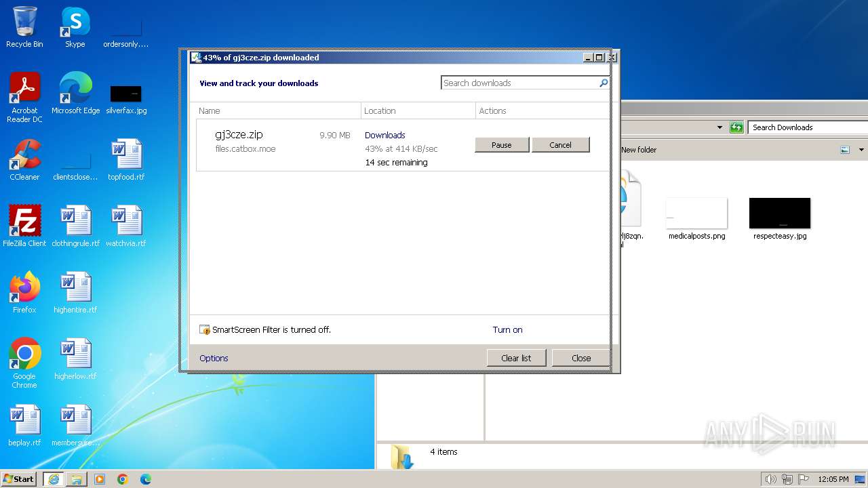Click the refresh button in Explorer address bar
This screenshot has width=868, height=488.
[x=736, y=127]
